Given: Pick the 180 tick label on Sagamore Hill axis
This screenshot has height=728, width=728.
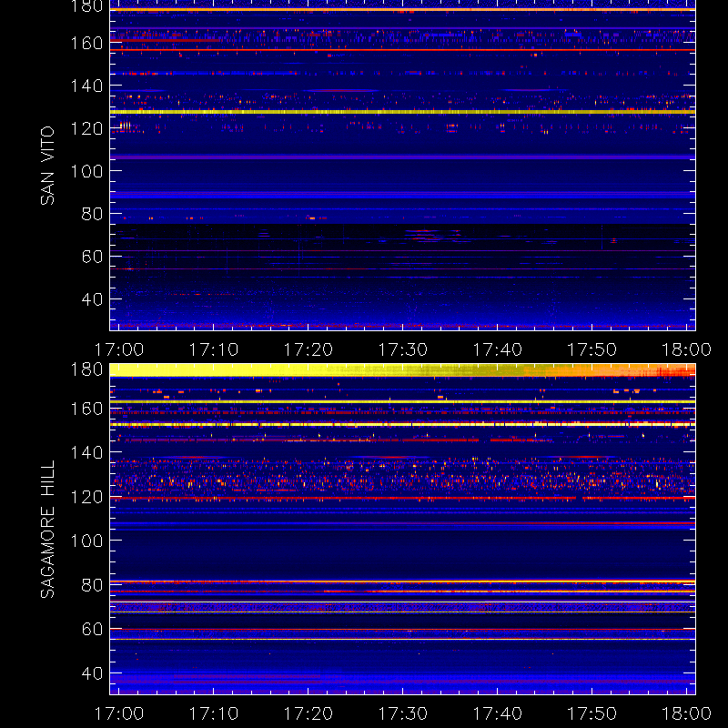Looking at the screenshot, I should point(86,369).
